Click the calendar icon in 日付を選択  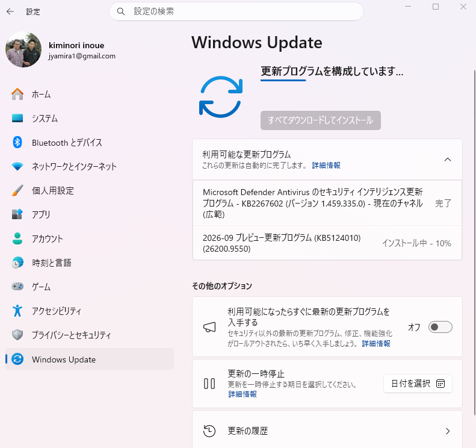point(440,384)
